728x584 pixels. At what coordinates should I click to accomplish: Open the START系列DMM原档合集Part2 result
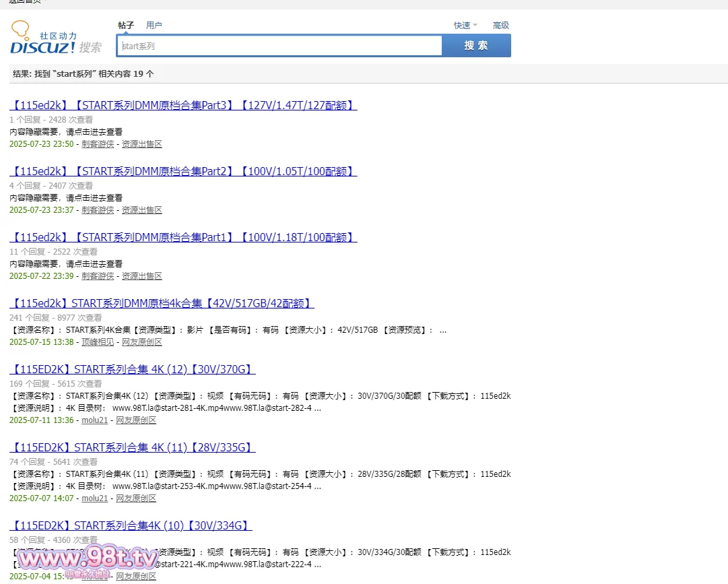coord(183,171)
